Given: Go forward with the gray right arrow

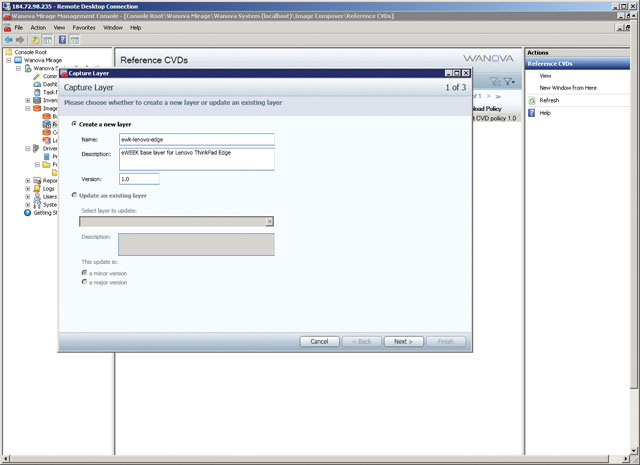Looking at the screenshot, I should 20,40.
